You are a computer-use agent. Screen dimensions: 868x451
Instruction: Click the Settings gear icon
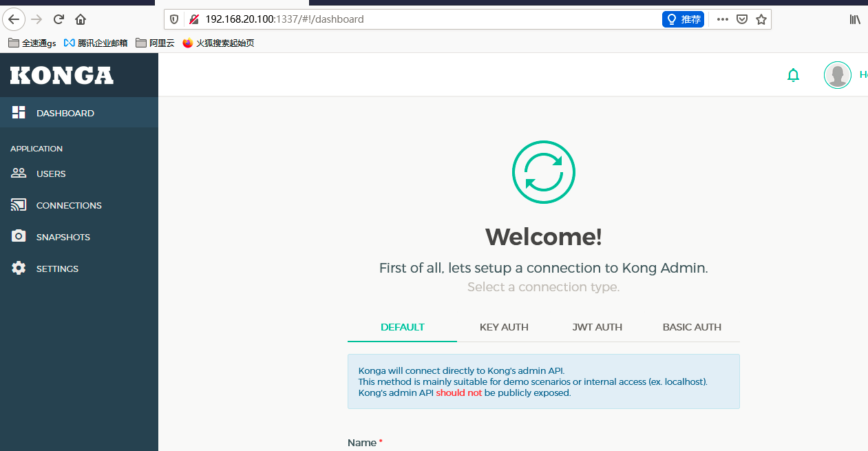pos(19,269)
